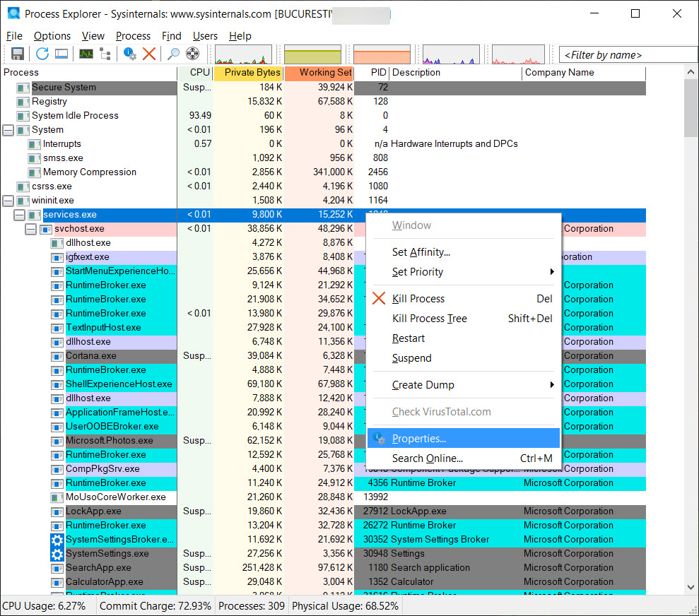Open the Options menu
Viewport: 699px width, 616px height.
pos(52,36)
